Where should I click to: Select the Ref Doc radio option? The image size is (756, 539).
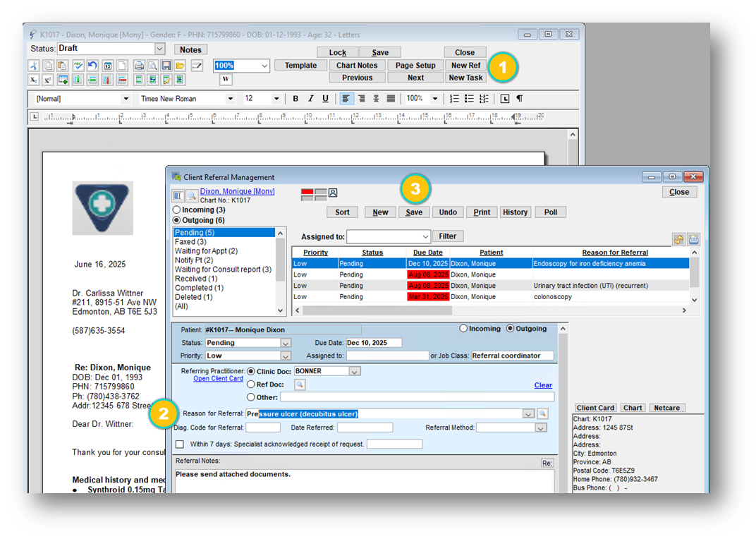point(251,384)
